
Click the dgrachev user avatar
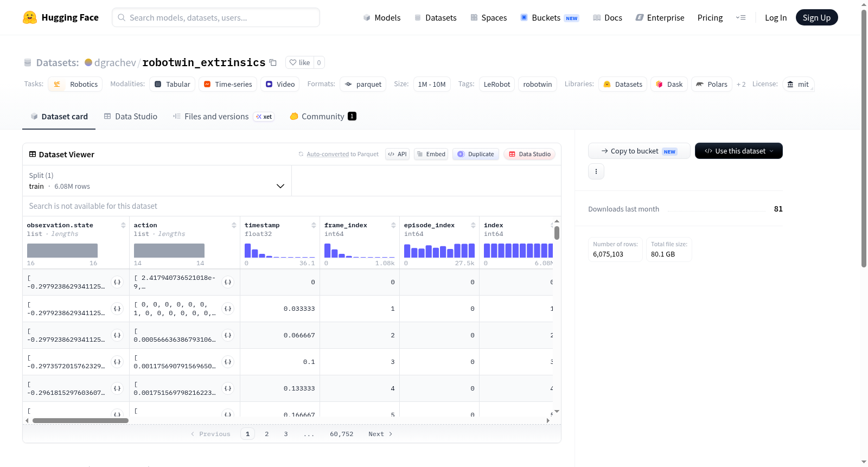coord(88,62)
